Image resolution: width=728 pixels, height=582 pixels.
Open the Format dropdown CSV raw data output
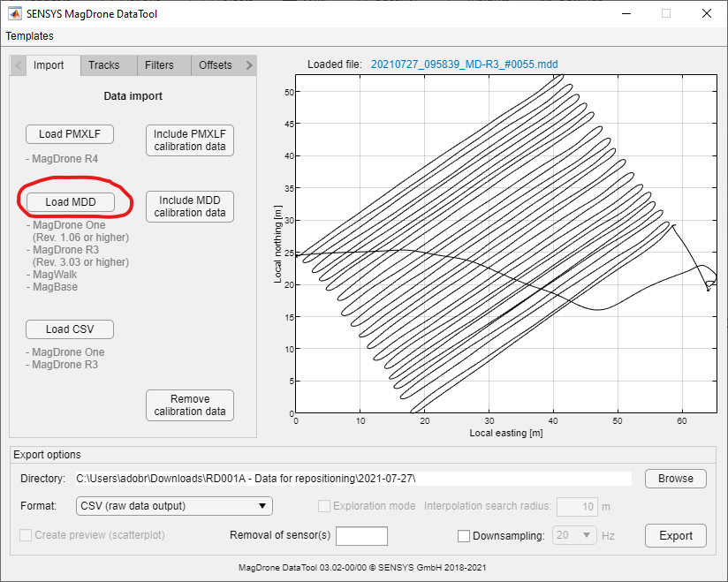174,506
